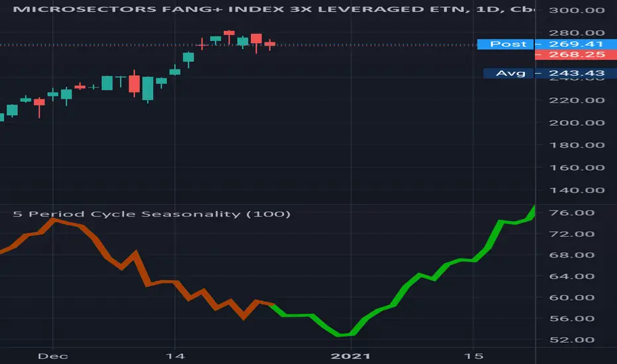Click the 15 date label on time axis
This screenshot has height=364, width=617.
(473, 356)
